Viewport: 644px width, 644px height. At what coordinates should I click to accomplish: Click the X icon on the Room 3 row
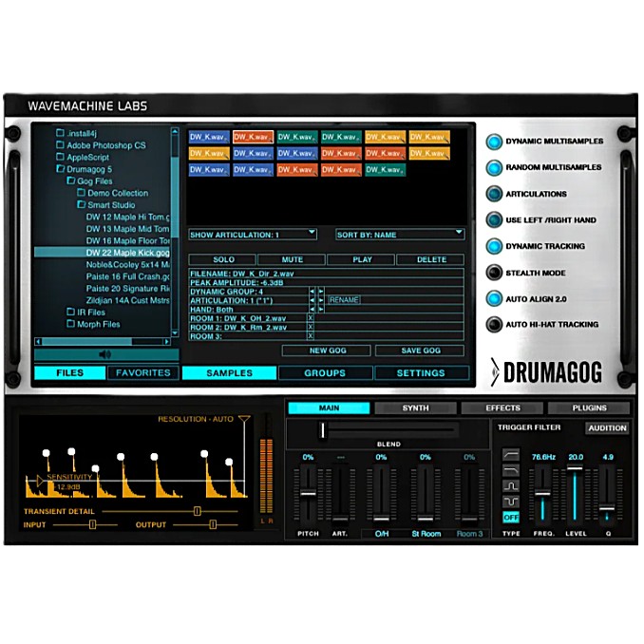tap(311, 336)
